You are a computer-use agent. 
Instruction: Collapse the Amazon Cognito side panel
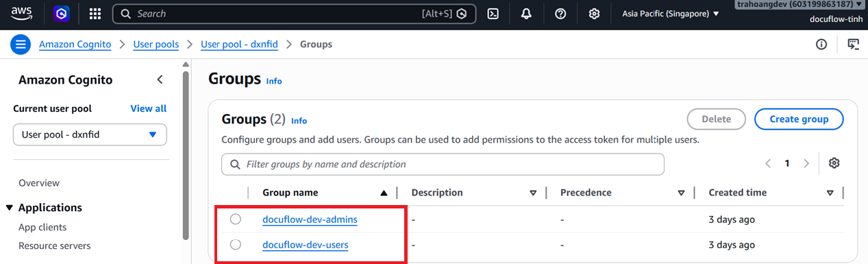coord(160,80)
